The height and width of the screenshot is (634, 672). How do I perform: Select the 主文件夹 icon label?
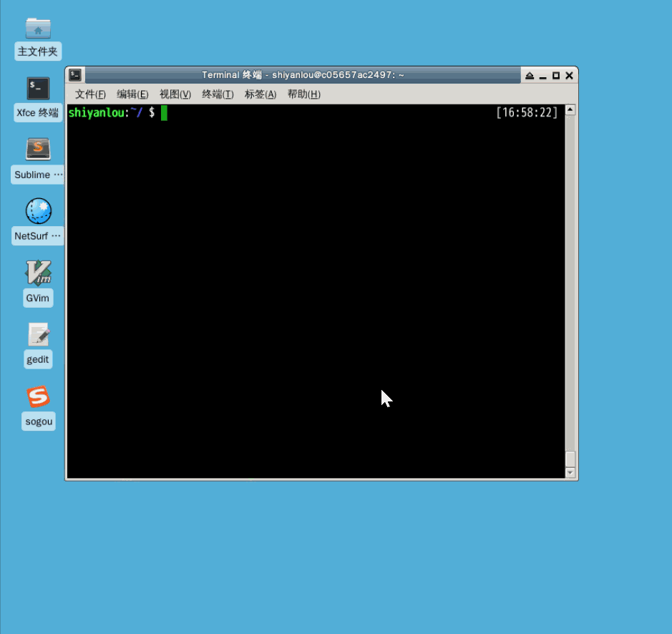pyautogui.click(x=38, y=52)
